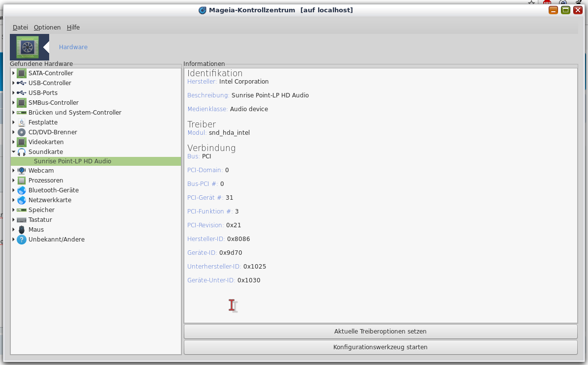588x365 pixels.
Task: Click the Netzwerkkarte globe icon
Action: [22, 200]
